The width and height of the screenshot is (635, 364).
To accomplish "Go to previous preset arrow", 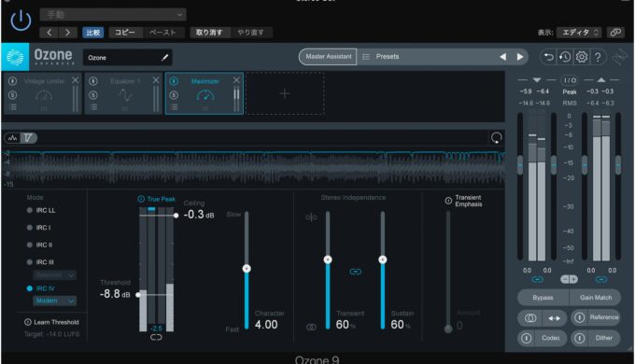I will (x=49, y=33).
